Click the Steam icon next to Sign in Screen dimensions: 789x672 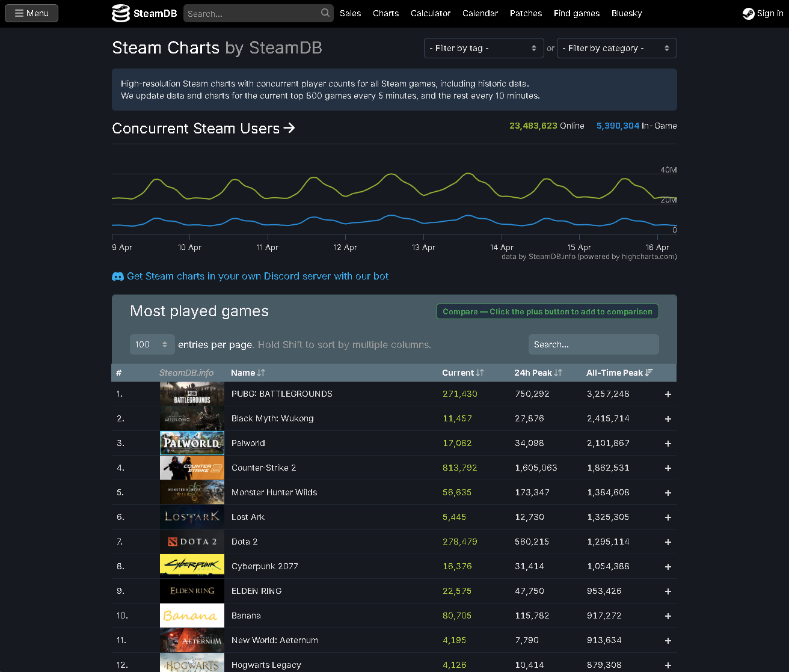click(748, 13)
